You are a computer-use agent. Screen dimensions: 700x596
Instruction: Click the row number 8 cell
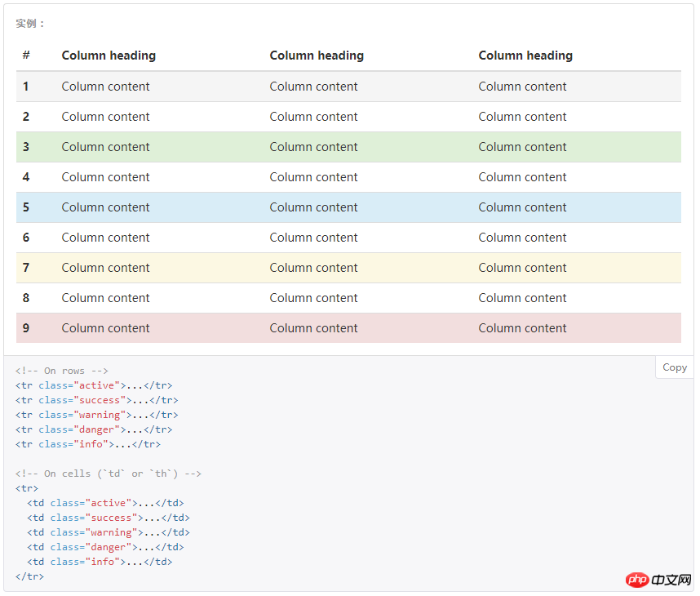coord(26,298)
